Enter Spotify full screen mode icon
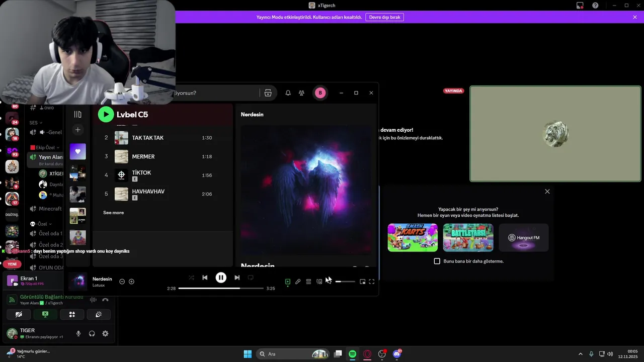The height and width of the screenshot is (362, 644). coord(372,282)
